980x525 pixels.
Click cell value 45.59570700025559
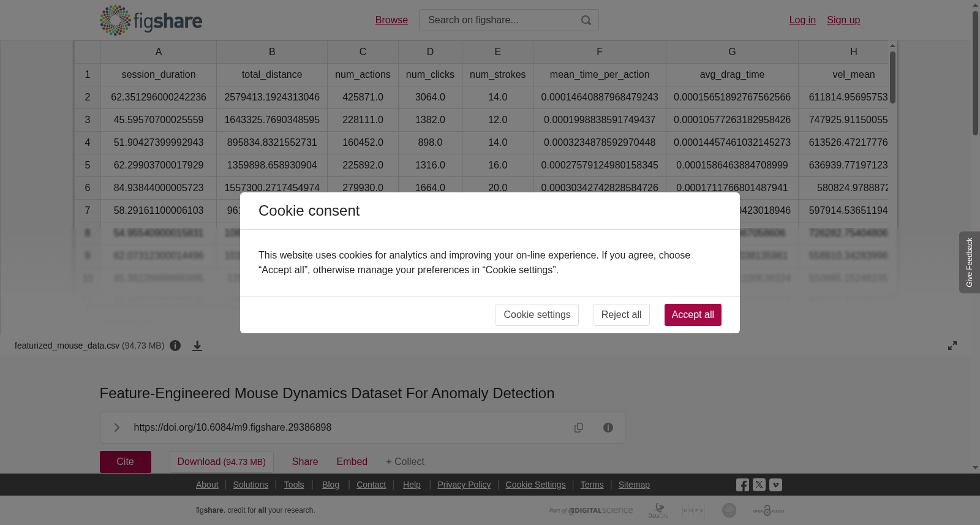pos(159,120)
